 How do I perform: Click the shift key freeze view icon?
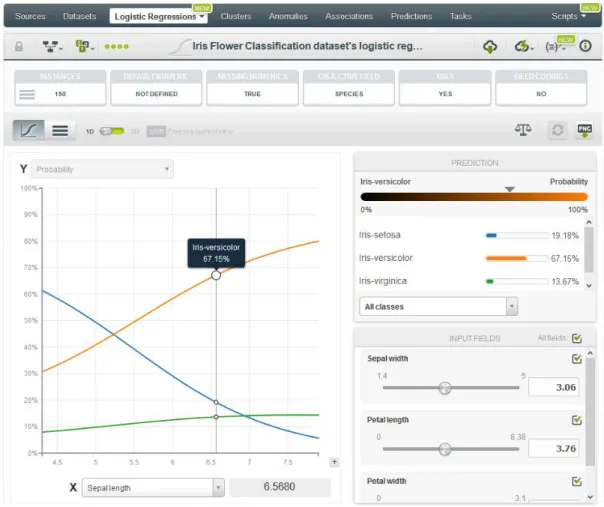click(x=156, y=131)
